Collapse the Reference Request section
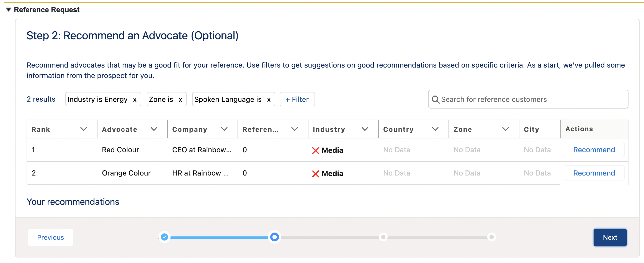 9,10
